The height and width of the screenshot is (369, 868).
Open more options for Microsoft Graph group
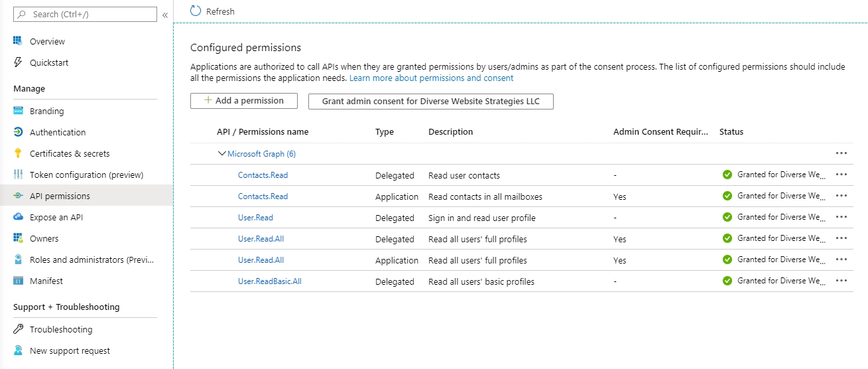click(841, 153)
